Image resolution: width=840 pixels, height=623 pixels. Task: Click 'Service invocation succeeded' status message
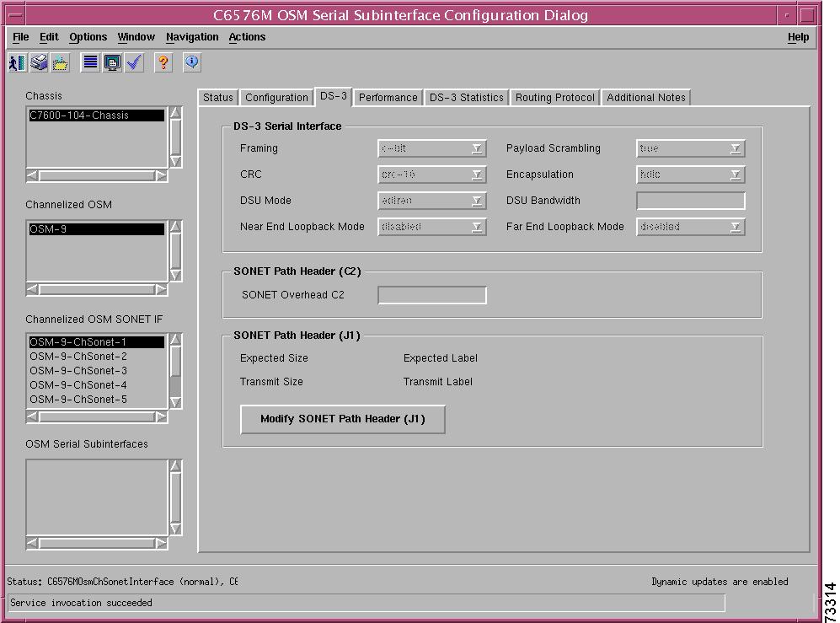coord(81,603)
